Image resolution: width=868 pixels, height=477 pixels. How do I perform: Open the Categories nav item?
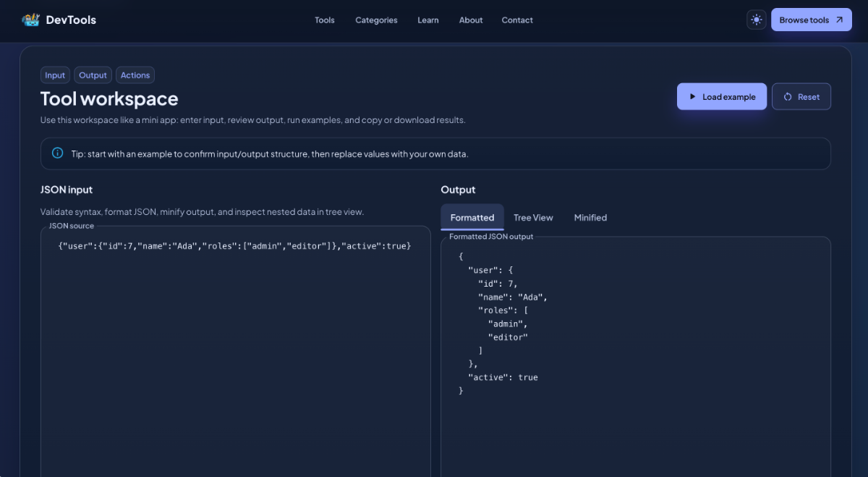click(376, 20)
